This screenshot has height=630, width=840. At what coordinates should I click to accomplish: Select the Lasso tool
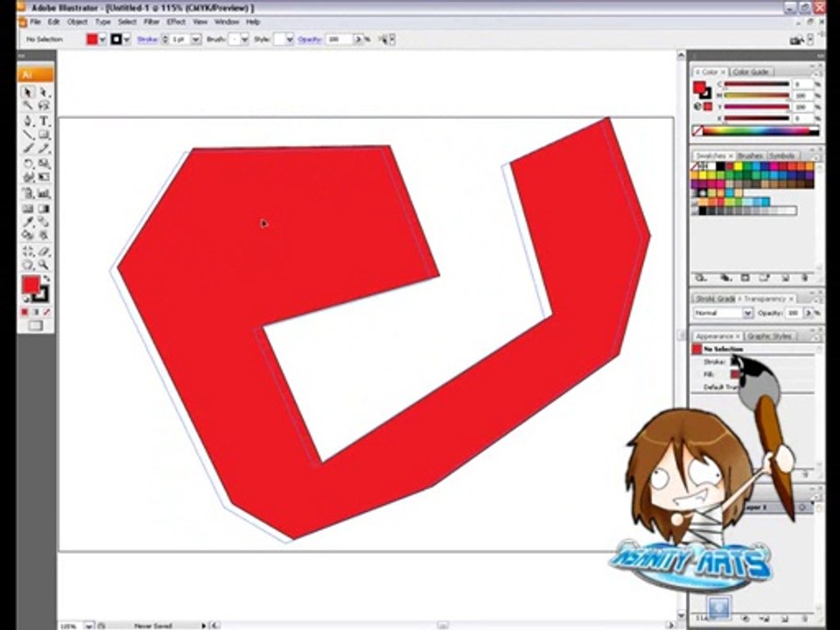point(44,106)
